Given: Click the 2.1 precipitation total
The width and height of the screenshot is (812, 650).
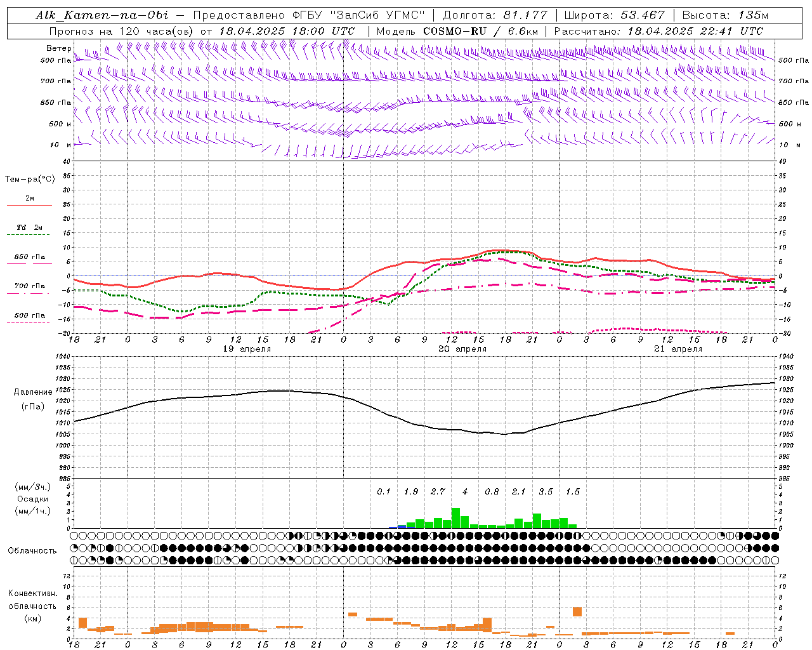Looking at the screenshot, I should [x=519, y=492].
